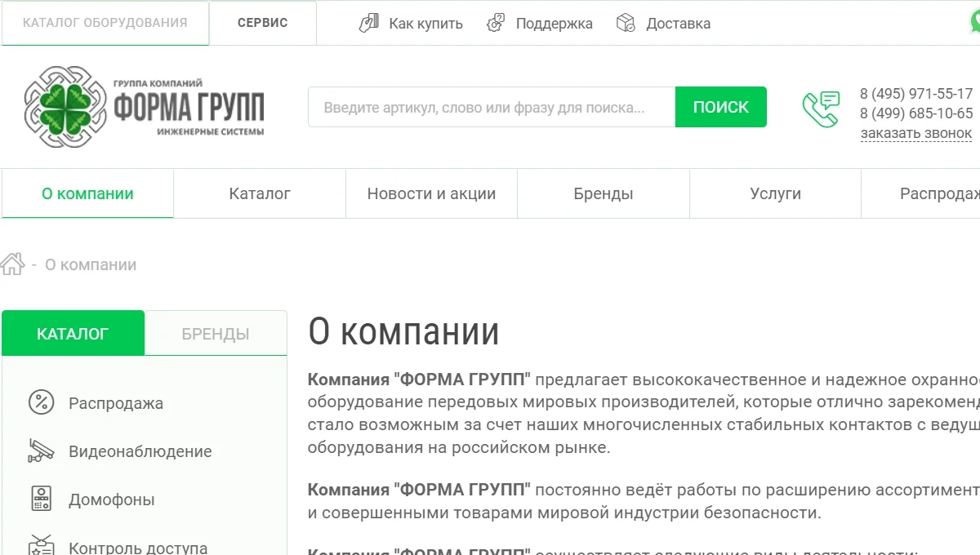Switch to the 'Сервис' top tab
The height and width of the screenshot is (555, 980).
pyautogui.click(x=263, y=23)
